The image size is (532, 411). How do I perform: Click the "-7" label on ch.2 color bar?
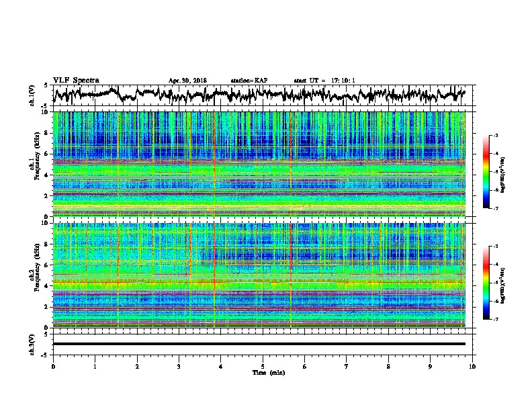point(496,319)
